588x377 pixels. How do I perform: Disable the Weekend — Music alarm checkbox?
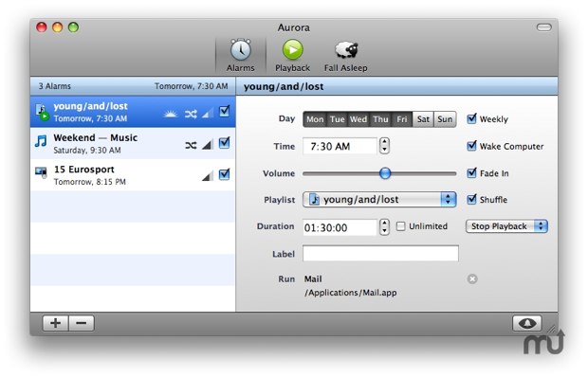coord(224,143)
